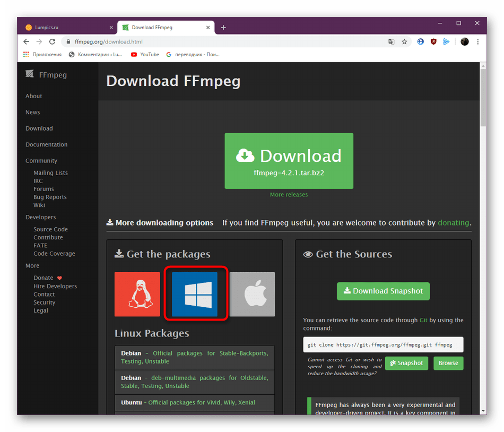Open More section in the sidebar
Viewport: 504px width, 432px height.
[32, 265]
